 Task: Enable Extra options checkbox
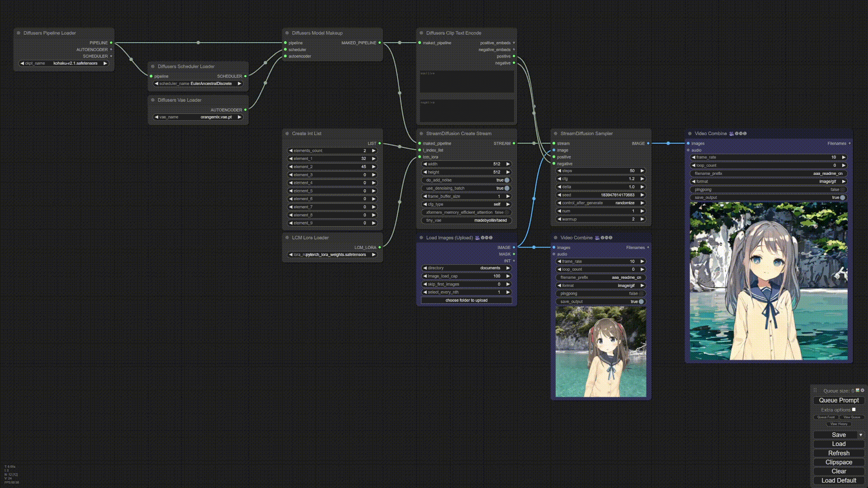[x=854, y=409]
